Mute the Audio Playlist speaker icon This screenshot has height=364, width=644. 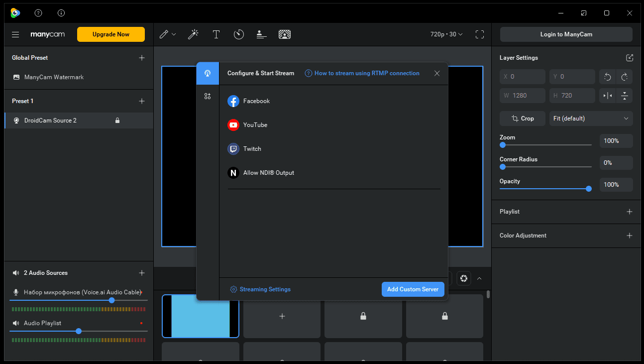coord(16,323)
